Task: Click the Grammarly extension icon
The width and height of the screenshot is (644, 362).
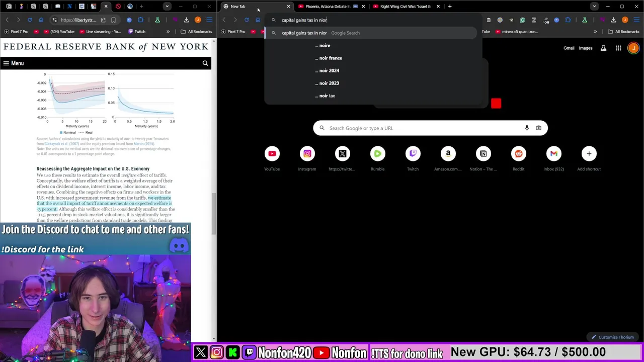Action: (522, 20)
